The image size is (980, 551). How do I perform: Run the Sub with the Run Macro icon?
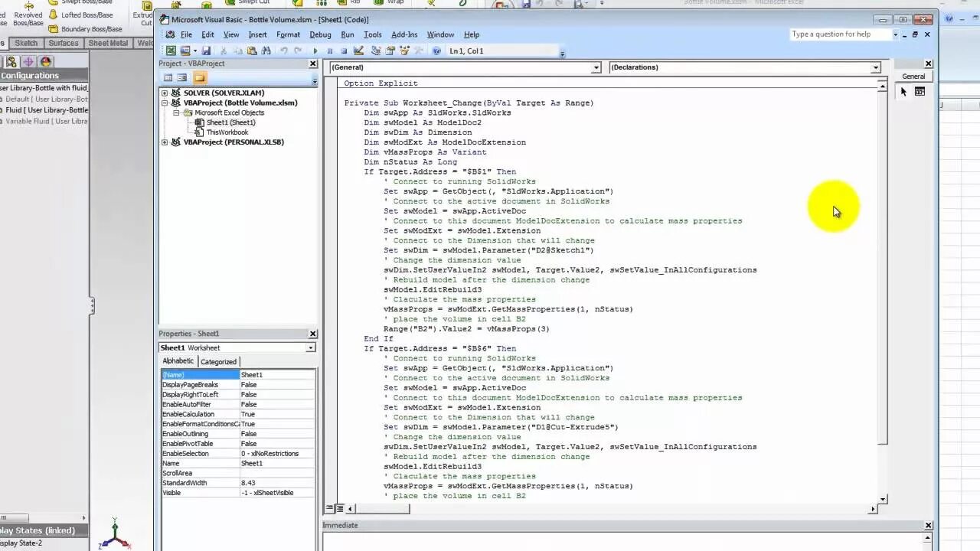[316, 51]
